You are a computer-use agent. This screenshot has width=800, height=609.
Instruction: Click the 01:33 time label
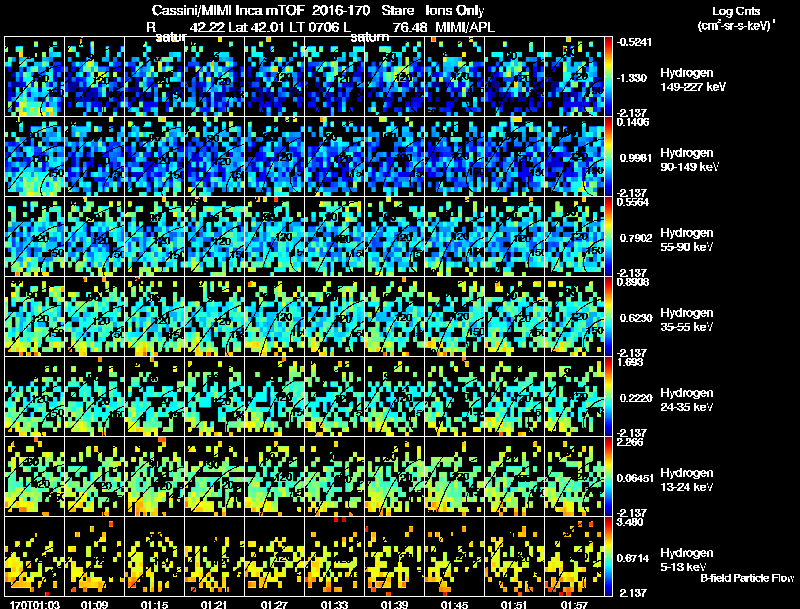point(334,605)
